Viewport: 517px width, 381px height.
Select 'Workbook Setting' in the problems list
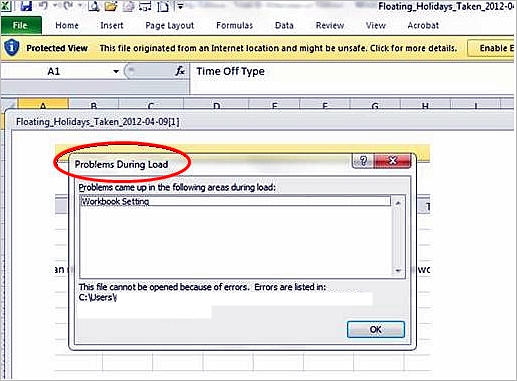point(235,201)
